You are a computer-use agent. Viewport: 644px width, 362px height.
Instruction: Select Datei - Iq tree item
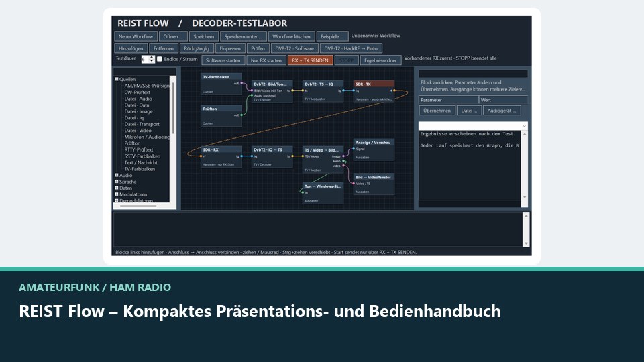point(134,117)
